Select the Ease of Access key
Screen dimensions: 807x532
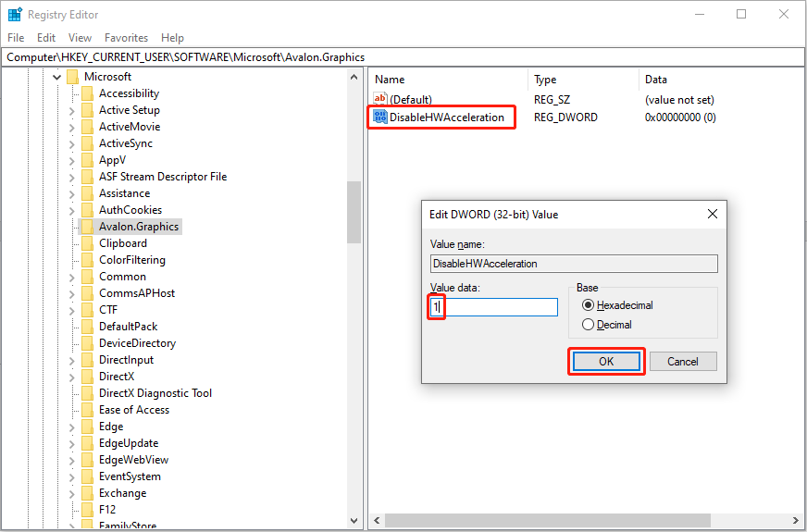coord(134,410)
